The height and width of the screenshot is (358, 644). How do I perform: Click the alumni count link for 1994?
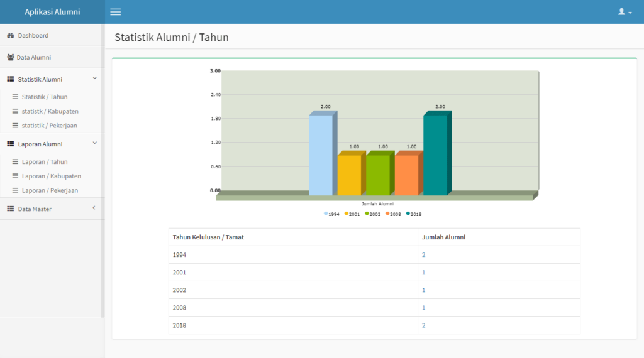(424, 255)
